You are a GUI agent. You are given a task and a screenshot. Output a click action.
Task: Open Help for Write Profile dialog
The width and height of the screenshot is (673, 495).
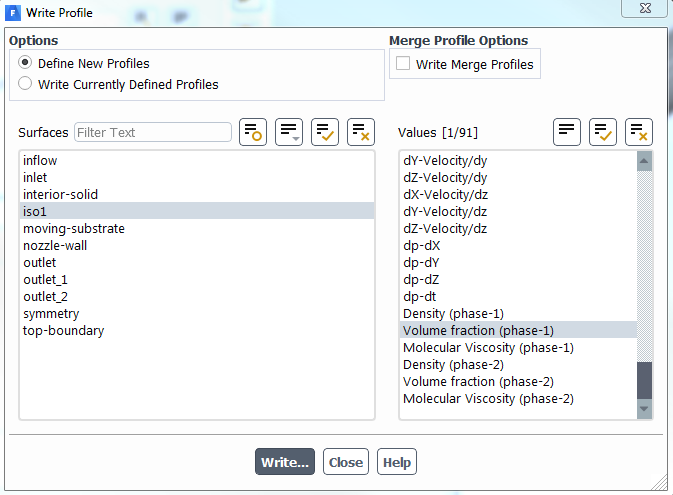pos(397,462)
